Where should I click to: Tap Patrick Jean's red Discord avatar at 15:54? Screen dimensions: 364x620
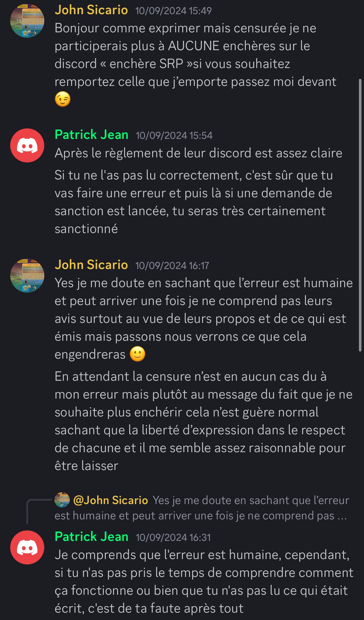[x=27, y=145]
